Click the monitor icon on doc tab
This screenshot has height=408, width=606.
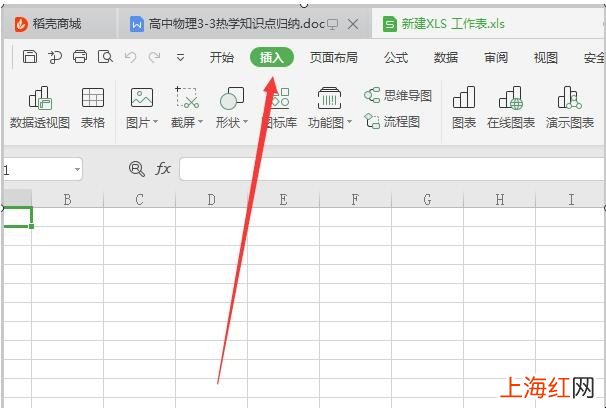click(x=332, y=25)
